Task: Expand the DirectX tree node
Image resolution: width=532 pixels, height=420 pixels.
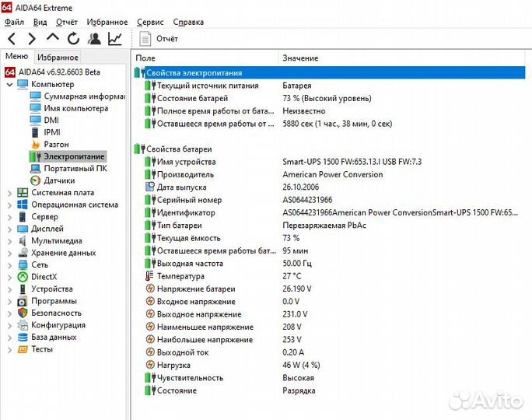Action: pos(10,278)
